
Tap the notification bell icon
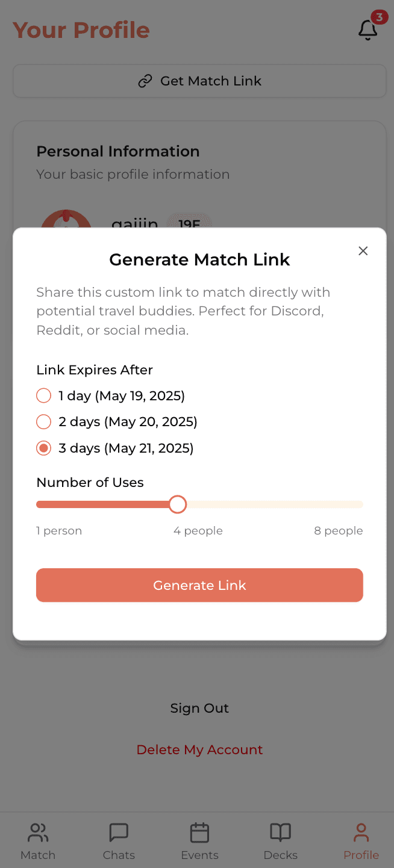click(x=367, y=31)
